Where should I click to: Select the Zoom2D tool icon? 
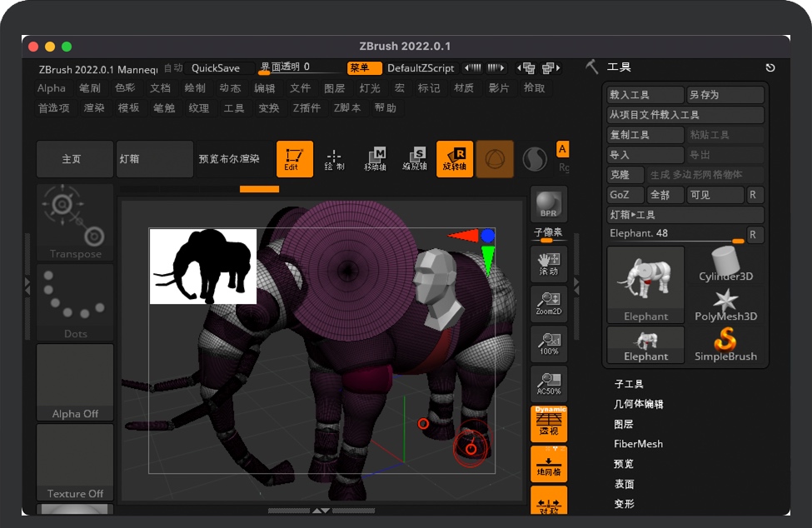(x=549, y=304)
